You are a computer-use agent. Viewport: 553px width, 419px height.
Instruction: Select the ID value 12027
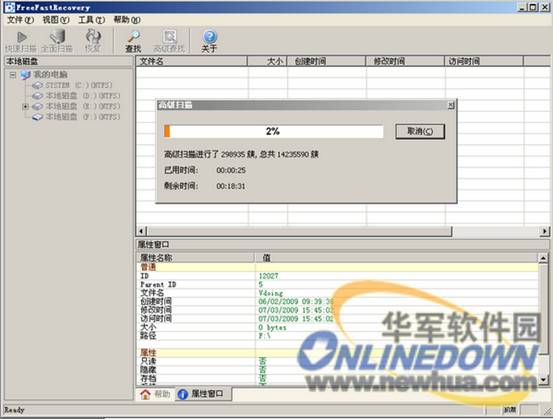point(268,276)
